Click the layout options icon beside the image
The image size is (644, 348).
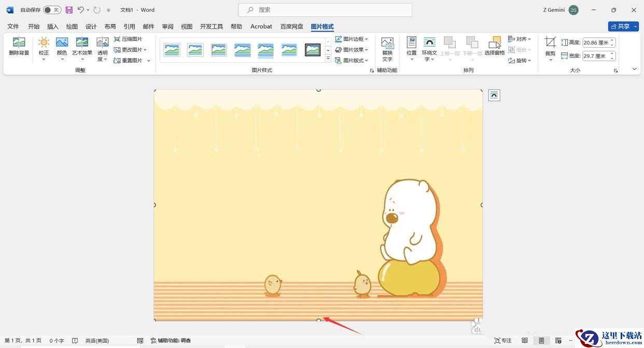coord(494,95)
